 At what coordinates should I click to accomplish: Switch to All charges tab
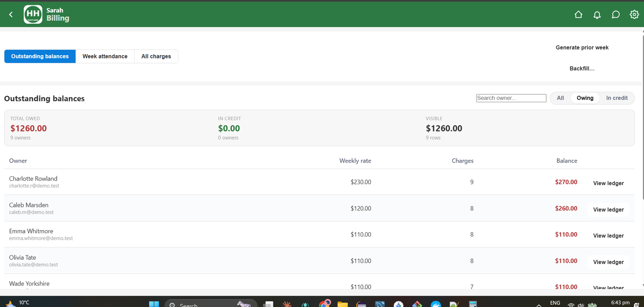pyautogui.click(x=156, y=56)
